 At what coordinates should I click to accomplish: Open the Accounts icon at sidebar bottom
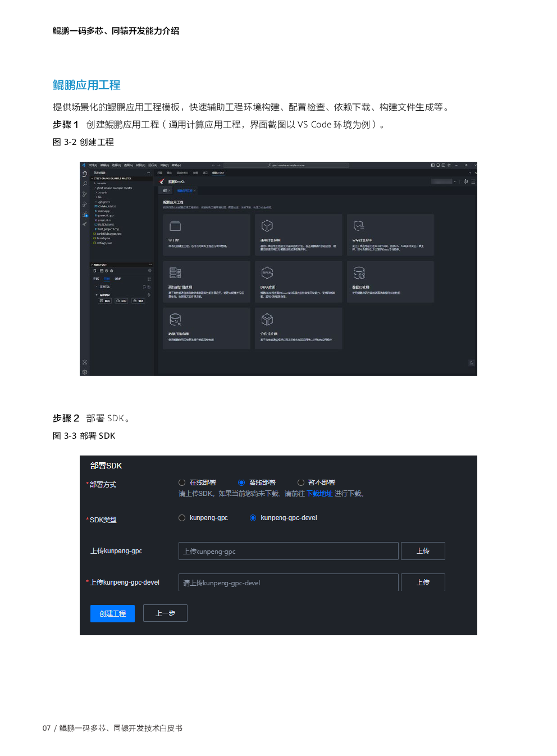85,362
